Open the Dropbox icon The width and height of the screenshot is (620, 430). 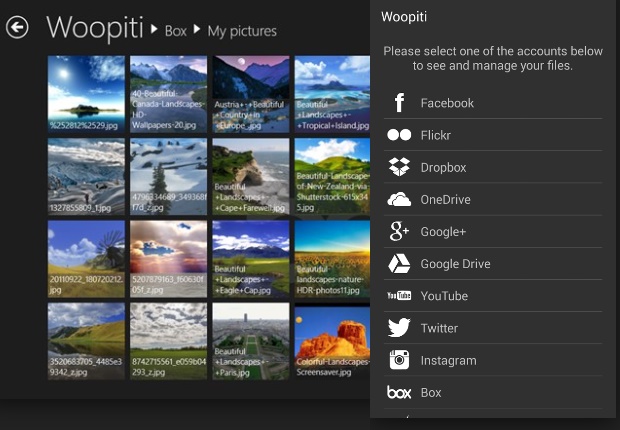click(x=399, y=167)
